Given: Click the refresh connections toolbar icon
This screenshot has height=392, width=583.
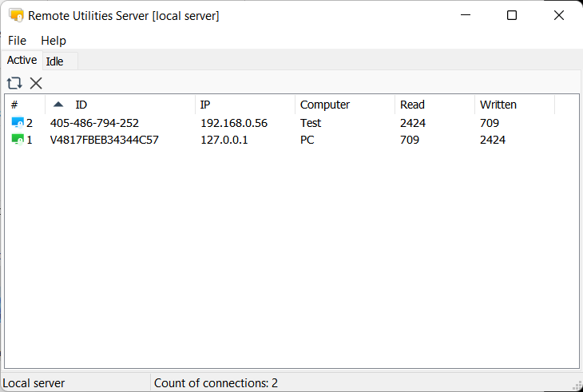Looking at the screenshot, I should coord(14,83).
